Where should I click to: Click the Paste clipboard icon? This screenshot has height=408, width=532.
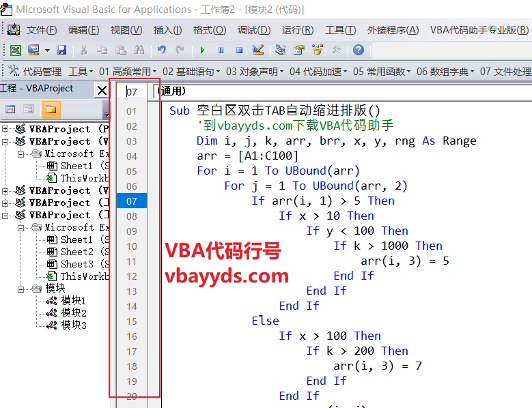(x=120, y=50)
